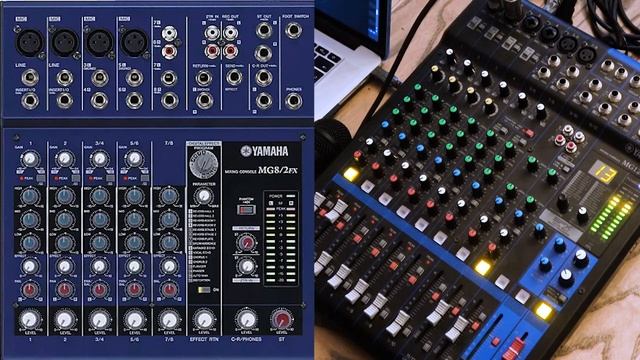640x360 pixels.
Task: Adjust channel 7/8 LEVEL knob
Action: tap(169, 320)
